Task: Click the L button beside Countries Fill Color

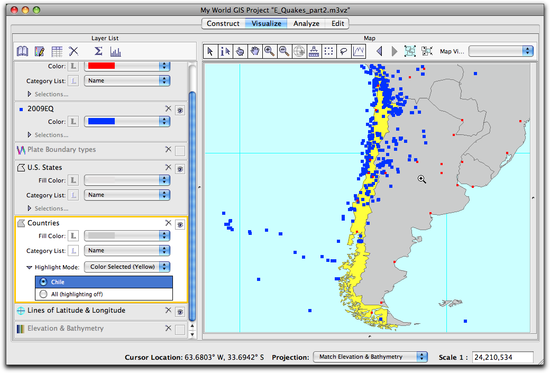Action: pyautogui.click(x=73, y=236)
